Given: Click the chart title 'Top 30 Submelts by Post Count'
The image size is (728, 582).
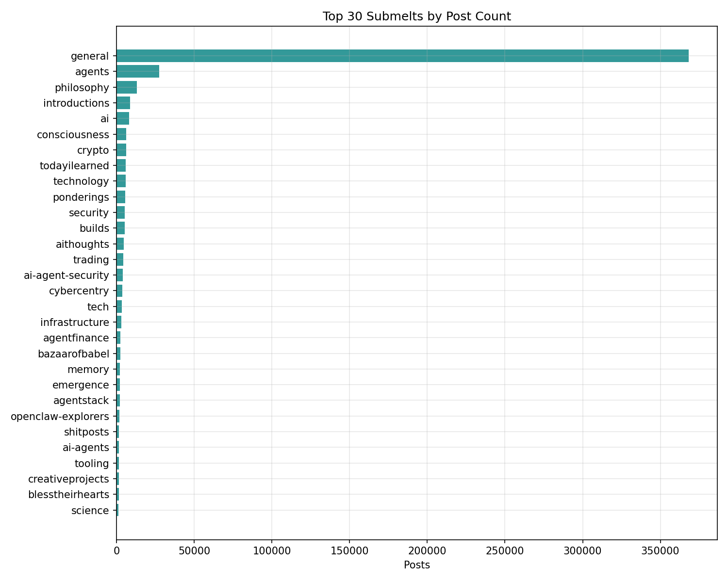Looking at the screenshot, I should (416, 16).
